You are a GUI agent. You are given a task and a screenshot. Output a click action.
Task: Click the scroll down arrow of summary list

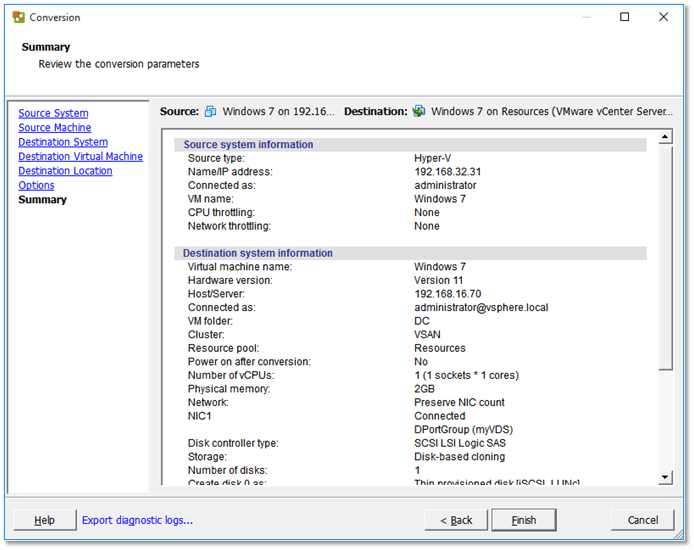coord(665,477)
